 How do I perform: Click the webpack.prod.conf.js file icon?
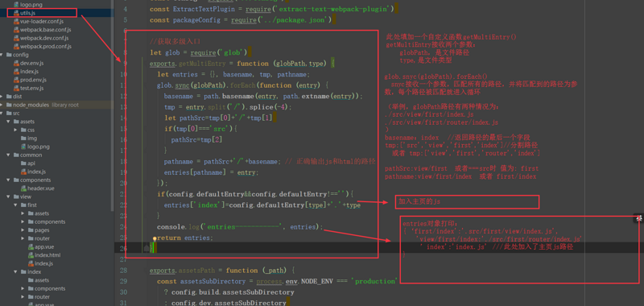pyautogui.click(x=16, y=47)
